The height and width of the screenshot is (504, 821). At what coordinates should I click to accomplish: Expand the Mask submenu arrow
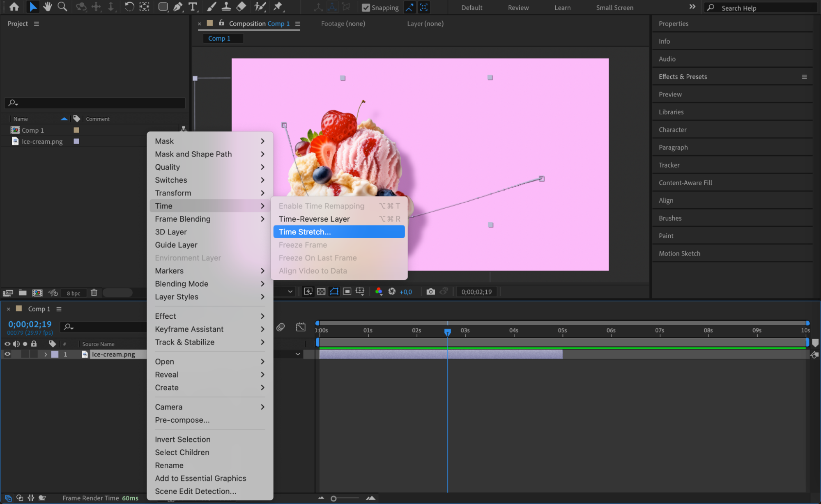click(x=262, y=141)
